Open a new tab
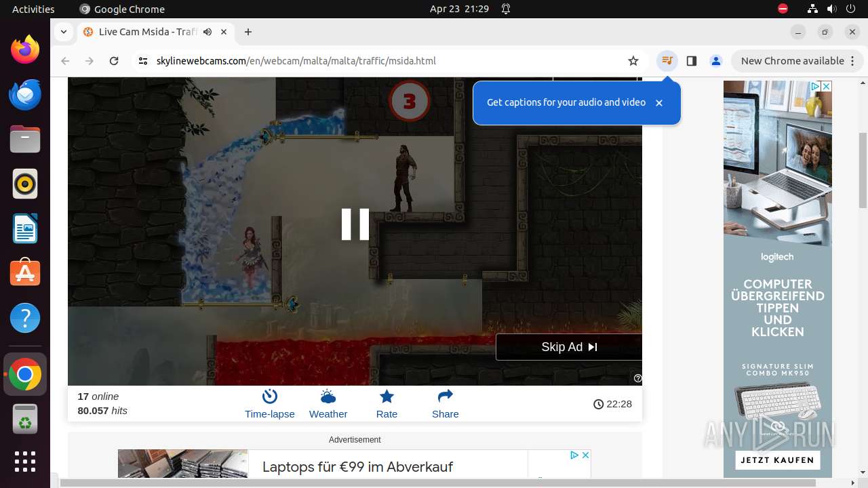This screenshot has height=488, width=868. (x=248, y=32)
